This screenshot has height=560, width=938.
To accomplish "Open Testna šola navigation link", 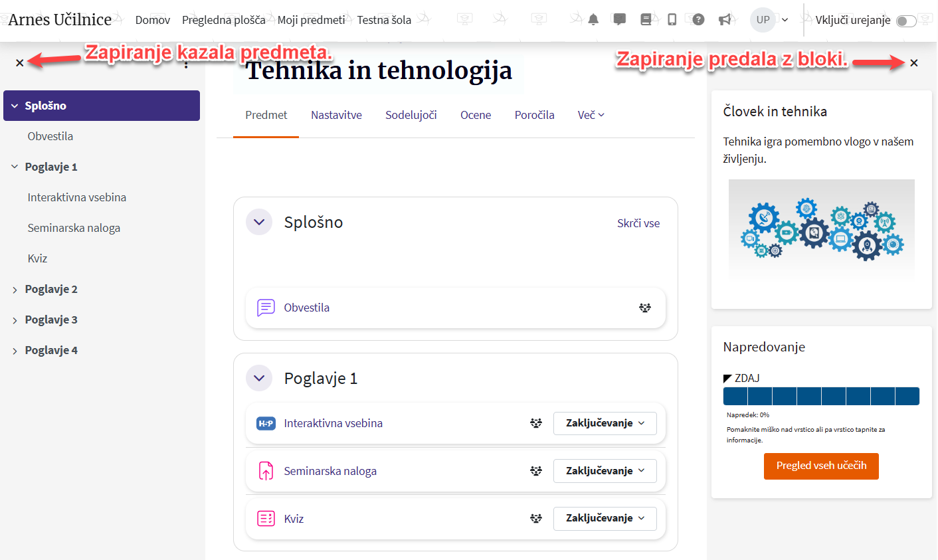I will click(x=384, y=20).
